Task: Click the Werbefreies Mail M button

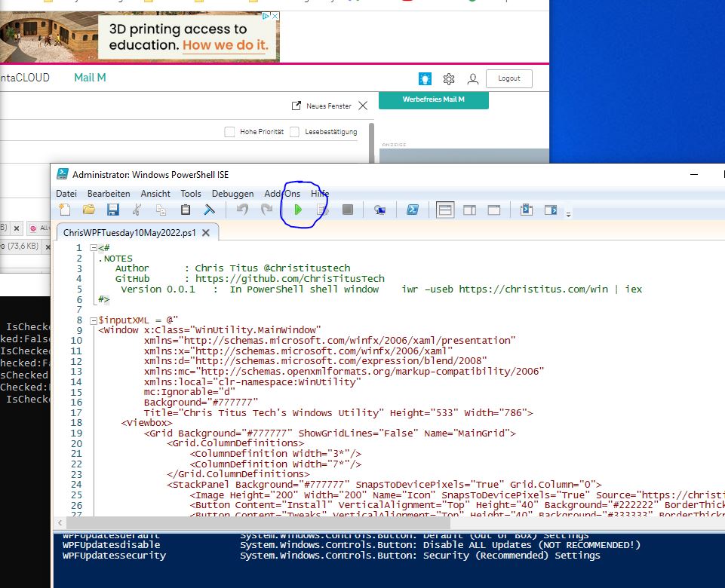Action: pos(434,100)
